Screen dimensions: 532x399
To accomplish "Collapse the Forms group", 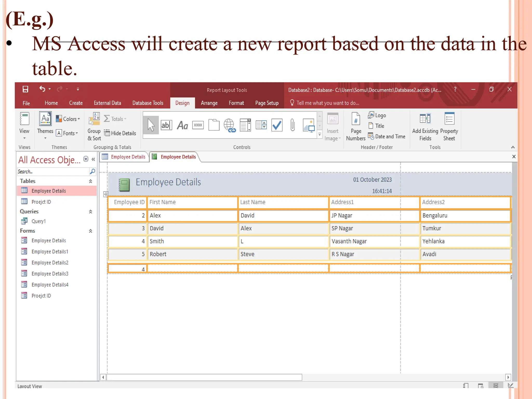I will 90,231.
